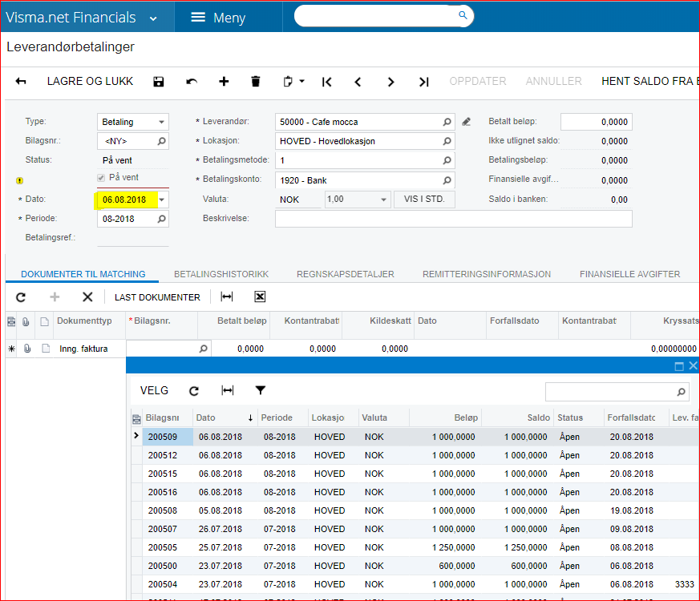This screenshot has width=700, height=601.
Task: Click the LAGRE OG LUKK button
Action: (90, 82)
